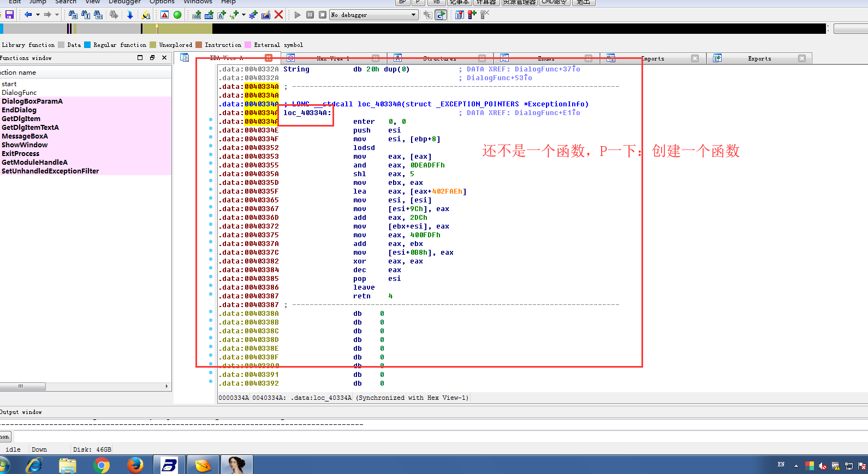Toggle breakpoint dot at .data:0040338E
The height and width of the screenshot is (474, 868).
211,346
